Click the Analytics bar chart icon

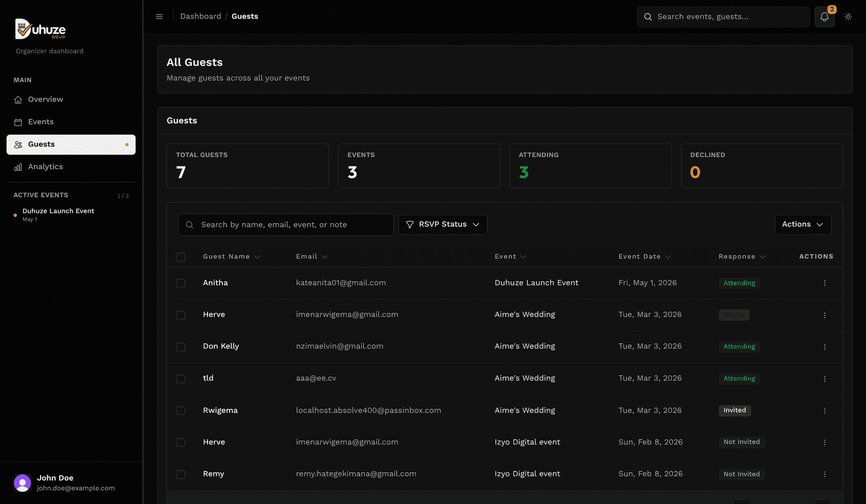pyautogui.click(x=18, y=167)
